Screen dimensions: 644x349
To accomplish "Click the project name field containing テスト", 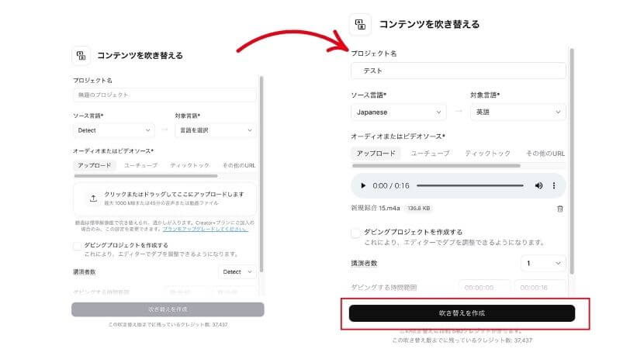I will tap(459, 71).
